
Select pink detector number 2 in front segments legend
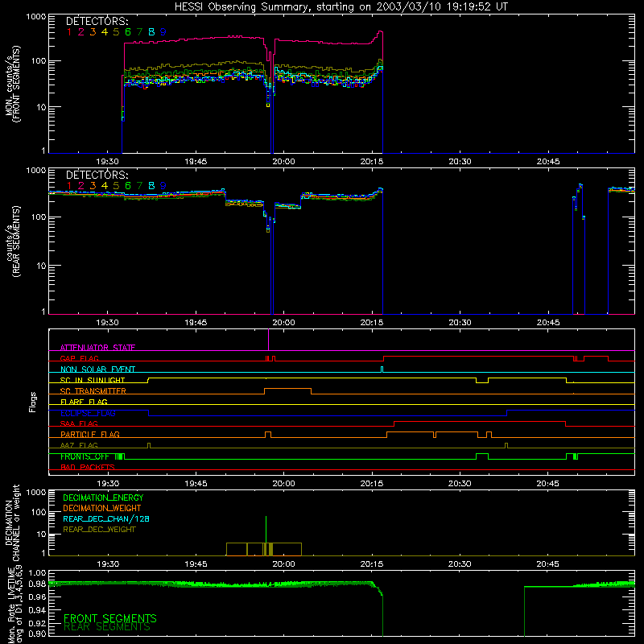[81, 32]
